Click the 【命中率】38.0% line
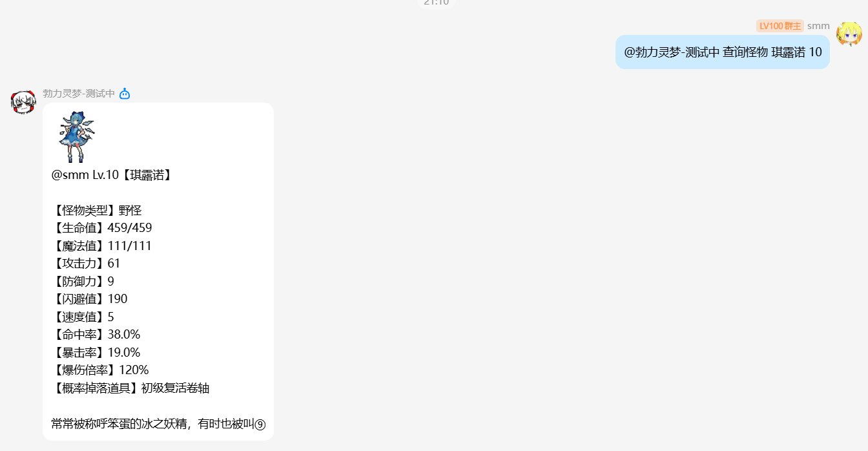 coord(96,335)
